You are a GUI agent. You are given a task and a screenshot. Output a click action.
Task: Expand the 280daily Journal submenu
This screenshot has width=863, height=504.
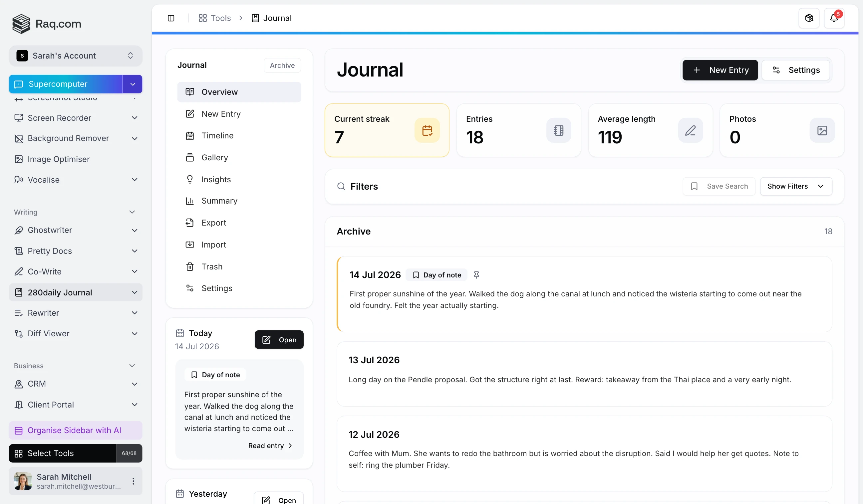(135, 292)
